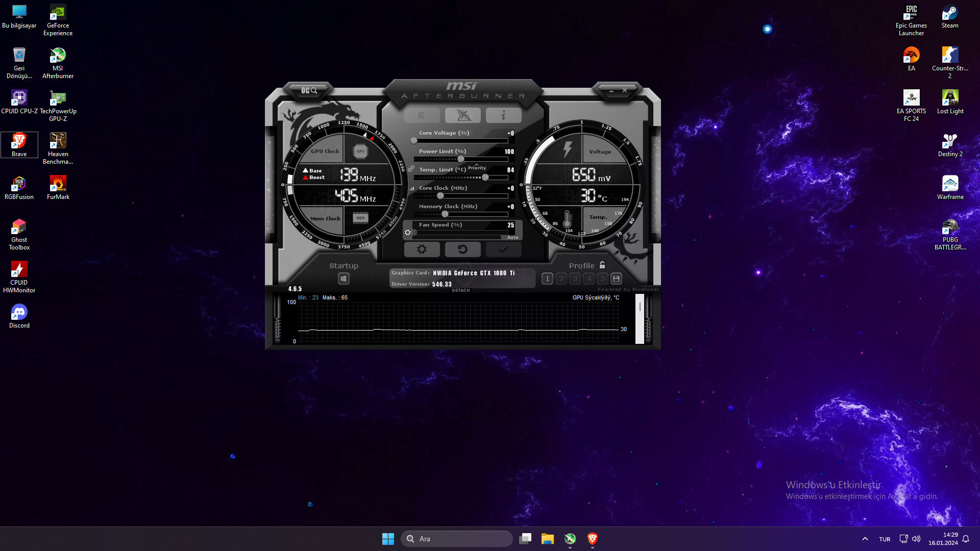
Task: Open fan settings gear beside Fan Speed
Action: click(407, 233)
